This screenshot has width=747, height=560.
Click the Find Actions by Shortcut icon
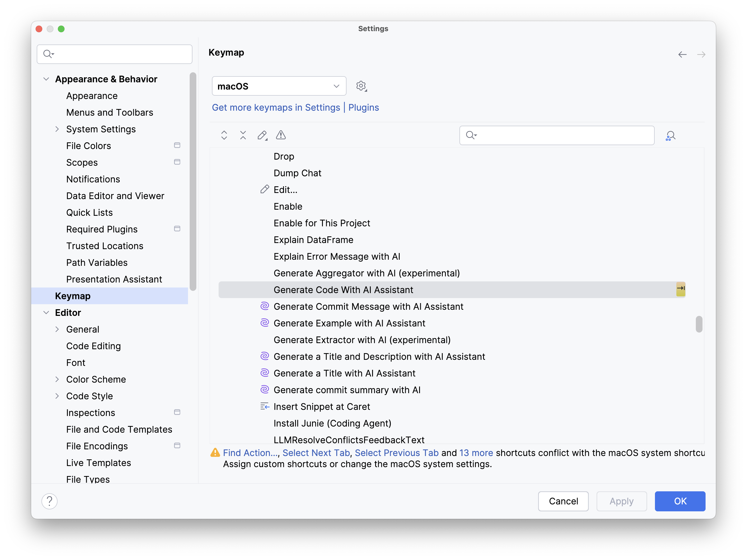point(670,136)
